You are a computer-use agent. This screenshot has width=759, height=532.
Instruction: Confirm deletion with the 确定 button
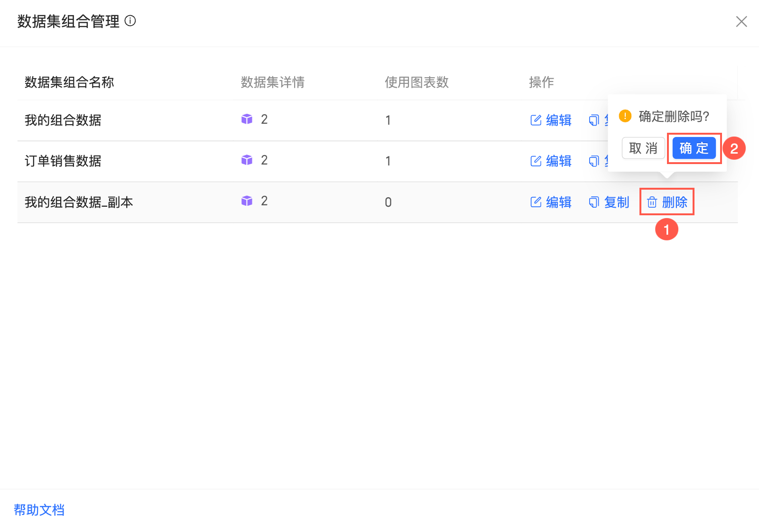coord(694,148)
